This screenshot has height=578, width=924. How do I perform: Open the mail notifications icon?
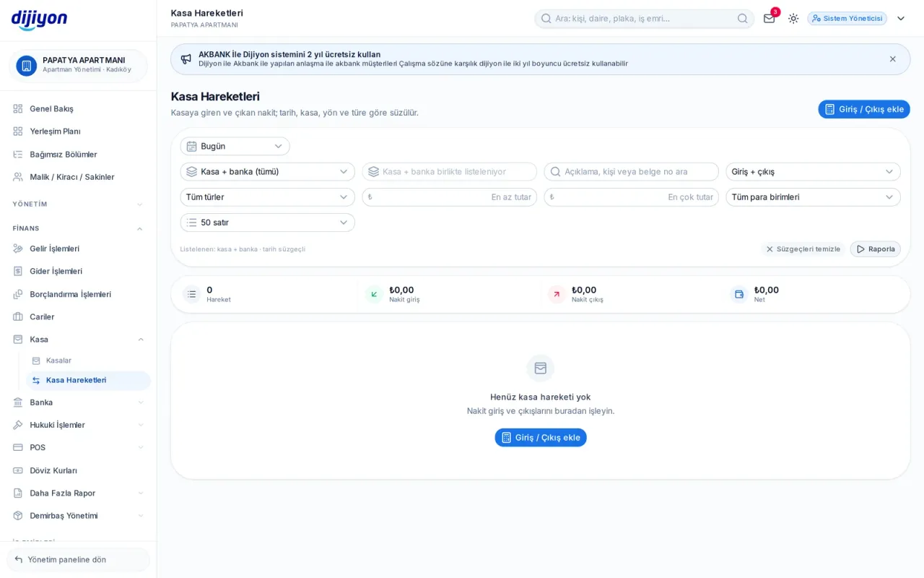pyautogui.click(x=770, y=18)
